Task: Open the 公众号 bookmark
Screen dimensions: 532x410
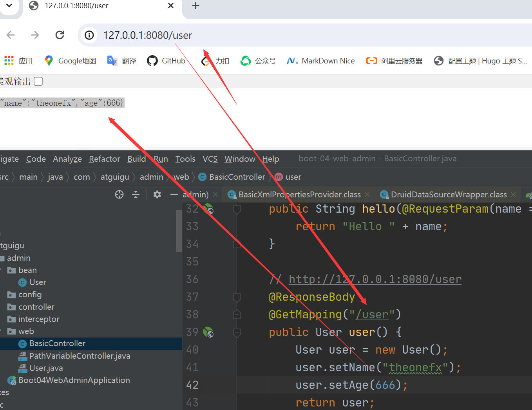Action: (258, 61)
